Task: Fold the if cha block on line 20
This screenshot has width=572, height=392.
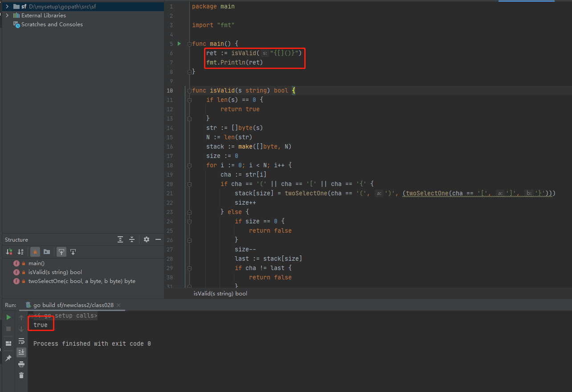Action: tap(189, 184)
